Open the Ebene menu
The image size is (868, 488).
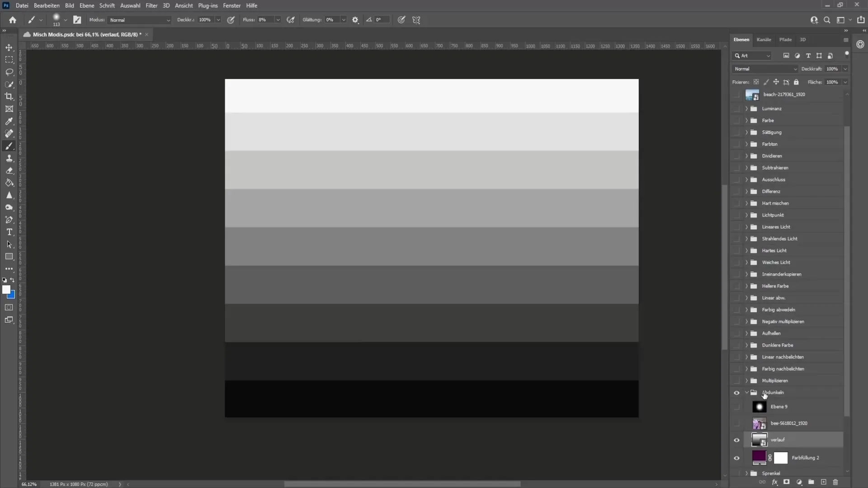click(x=86, y=5)
